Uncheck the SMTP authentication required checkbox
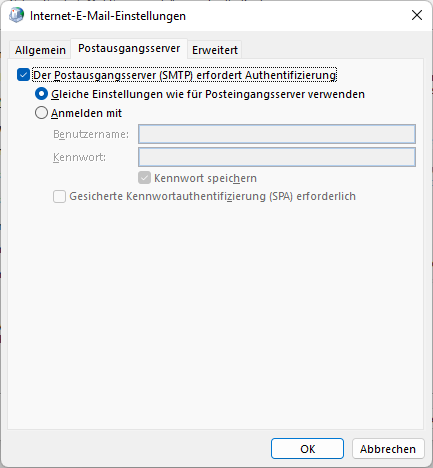 23,75
